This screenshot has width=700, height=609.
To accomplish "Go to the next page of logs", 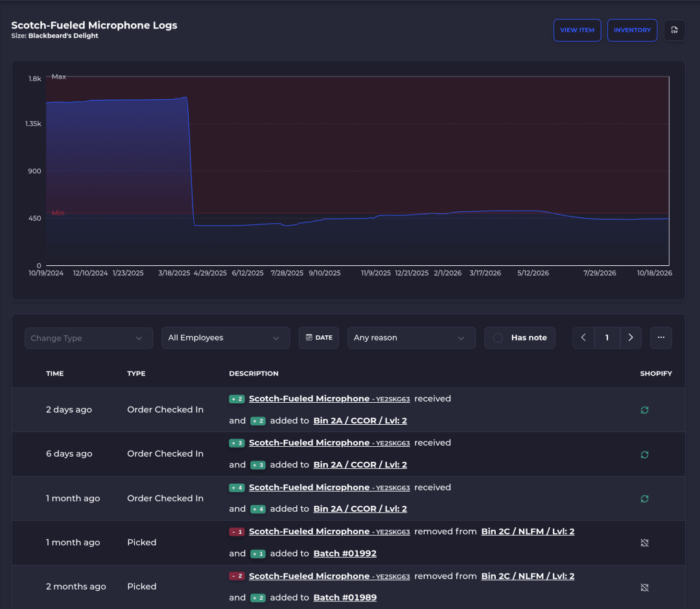I will click(x=631, y=338).
